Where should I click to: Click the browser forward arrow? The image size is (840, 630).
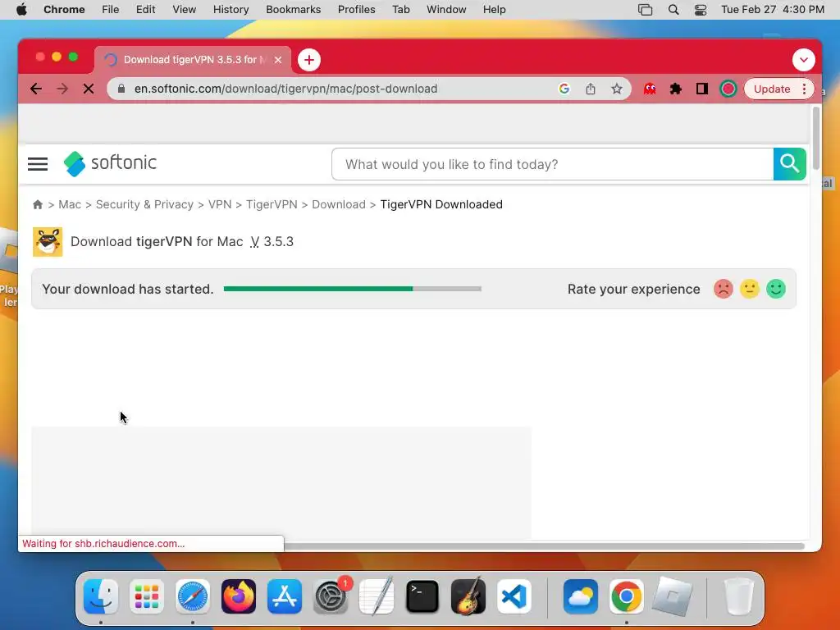pos(62,89)
